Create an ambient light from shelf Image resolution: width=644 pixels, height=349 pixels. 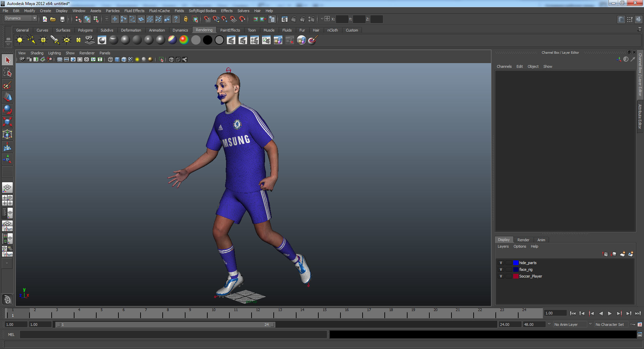pyautogui.click(x=20, y=40)
